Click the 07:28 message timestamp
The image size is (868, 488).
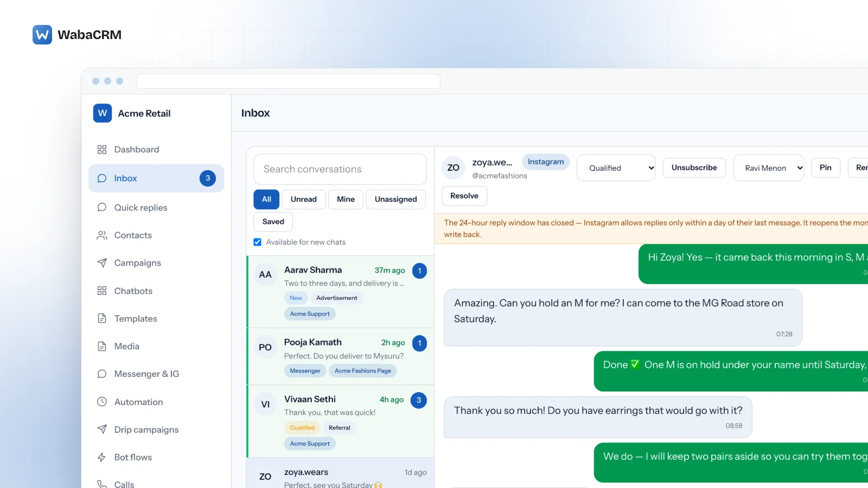coord(784,334)
